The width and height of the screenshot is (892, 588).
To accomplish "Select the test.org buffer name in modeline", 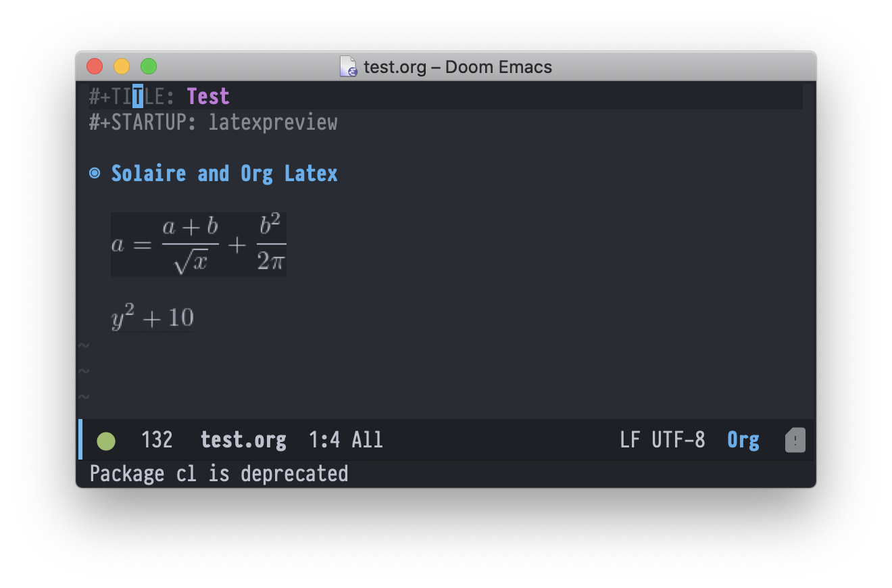I will pos(243,440).
